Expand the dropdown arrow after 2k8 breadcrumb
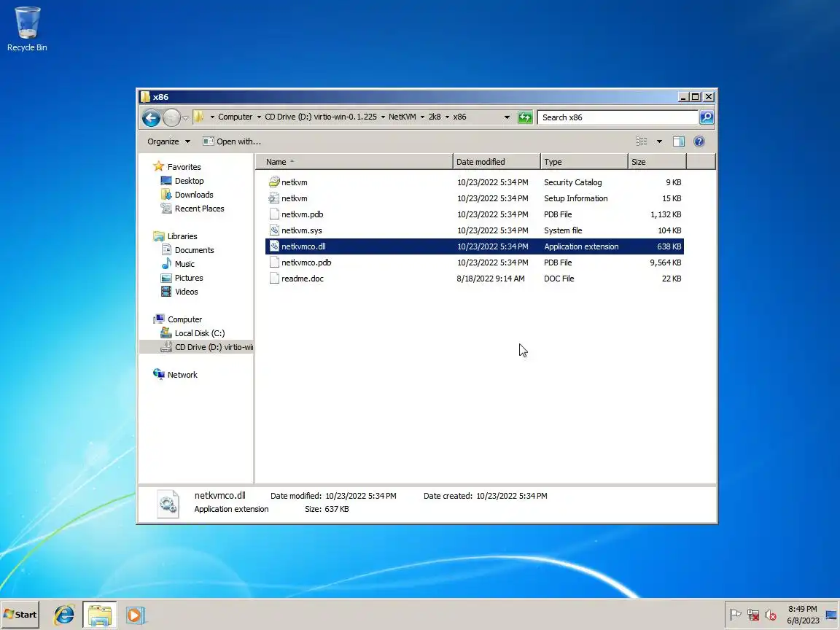Screen dimensions: 840x630 [447, 117]
